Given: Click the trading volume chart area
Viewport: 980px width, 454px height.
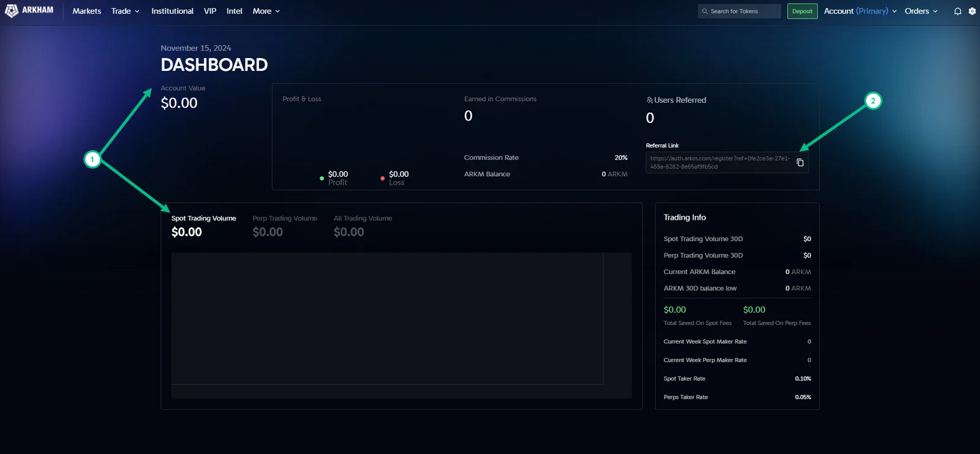Looking at the screenshot, I should 401,325.
